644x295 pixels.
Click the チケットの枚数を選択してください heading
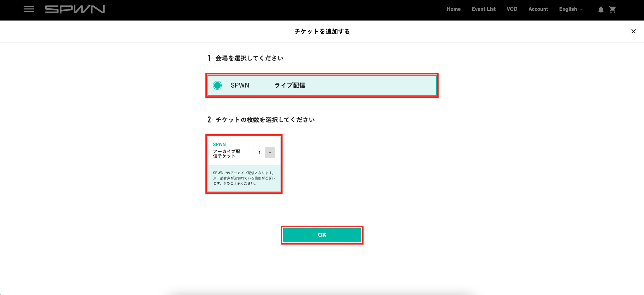[x=265, y=120]
